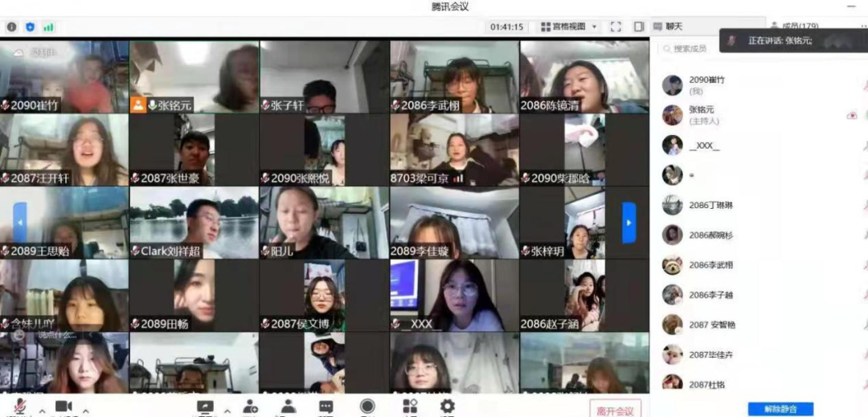Expand microphone audio options arrow
The width and height of the screenshot is (868, 417).
coord(42,411)
